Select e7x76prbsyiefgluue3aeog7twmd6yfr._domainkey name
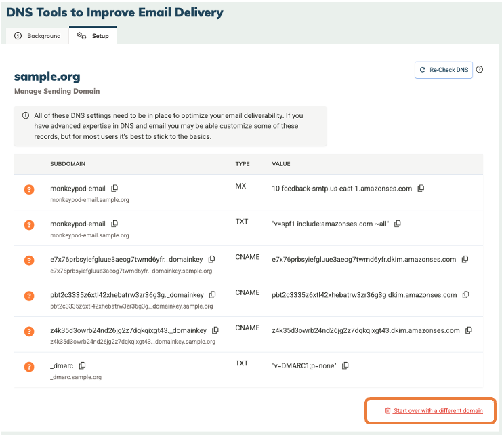The height and width of the screenshot is (436, 504). (126, 259)
